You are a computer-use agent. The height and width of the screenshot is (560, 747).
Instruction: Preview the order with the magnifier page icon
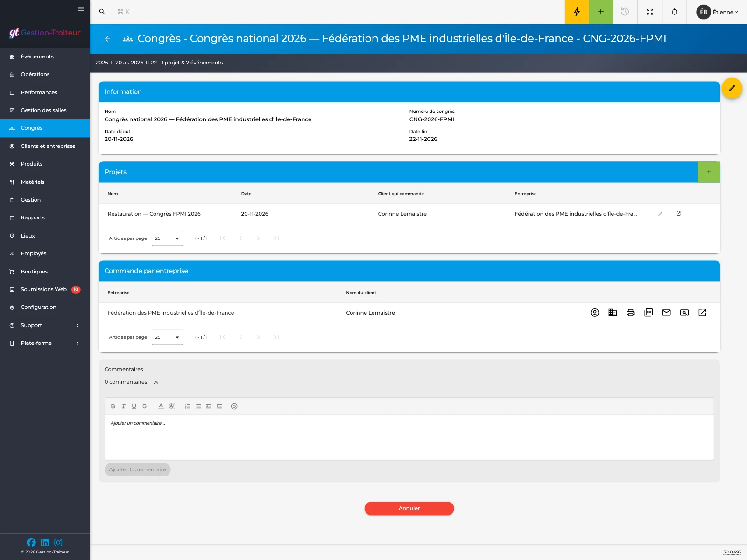pos(684,313)
